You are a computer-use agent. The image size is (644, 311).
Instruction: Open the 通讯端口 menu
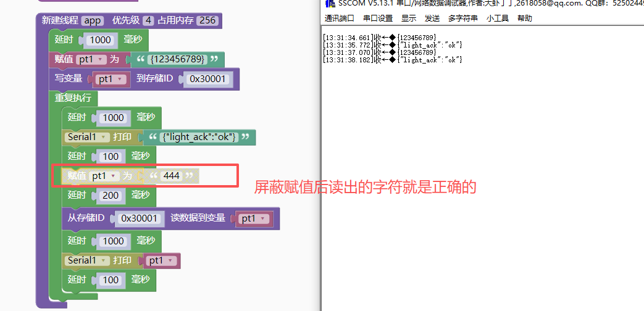tap(340, 19)
